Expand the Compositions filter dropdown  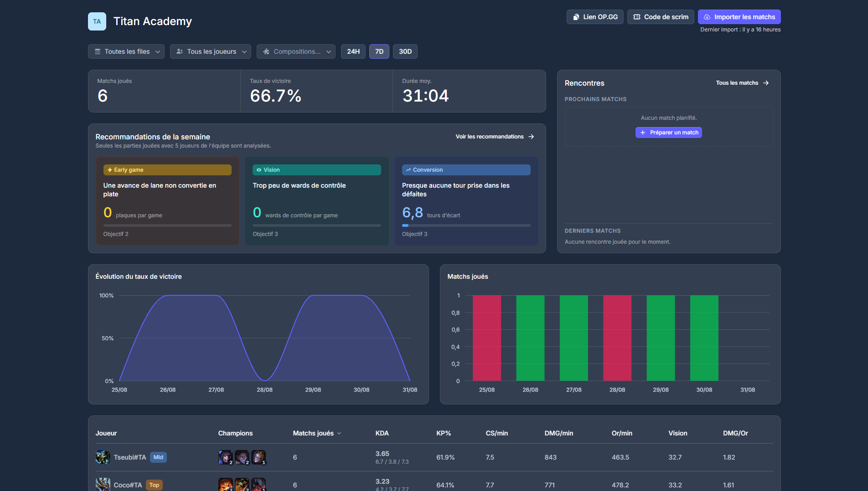click(296, 51)
